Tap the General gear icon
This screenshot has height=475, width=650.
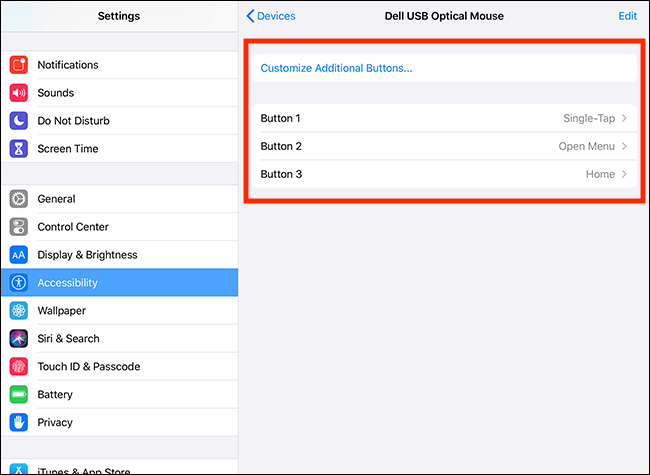coord(19,199)
